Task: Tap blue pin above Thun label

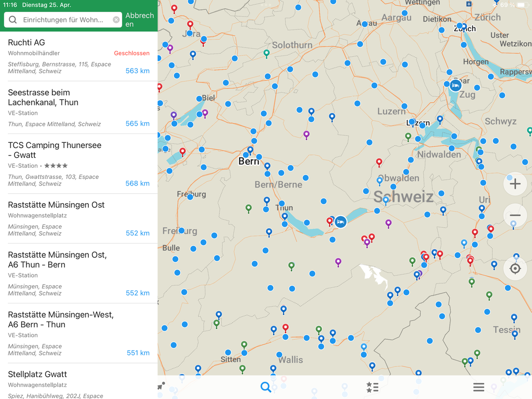Action: 267,201
